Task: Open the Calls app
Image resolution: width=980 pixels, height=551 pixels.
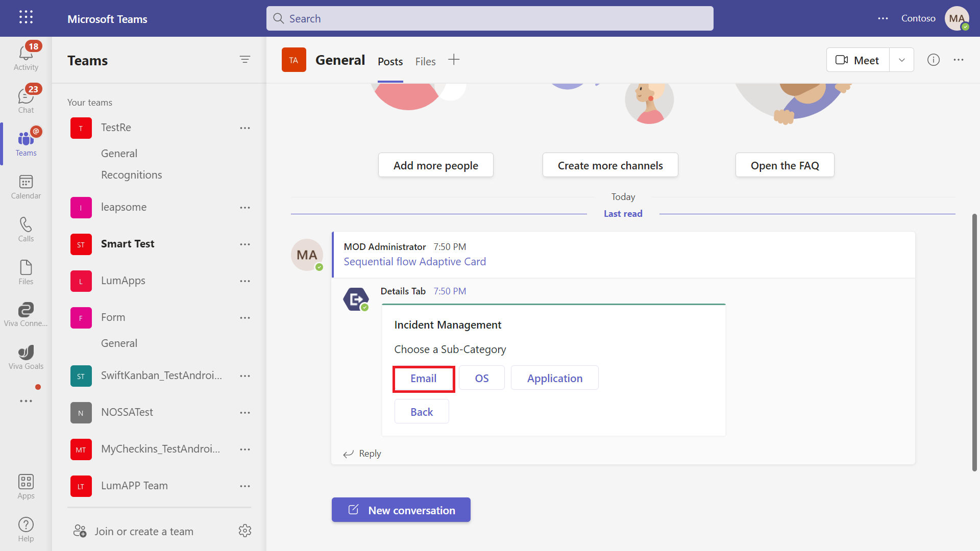Action: pyautogui.click(x=26, y=230)
